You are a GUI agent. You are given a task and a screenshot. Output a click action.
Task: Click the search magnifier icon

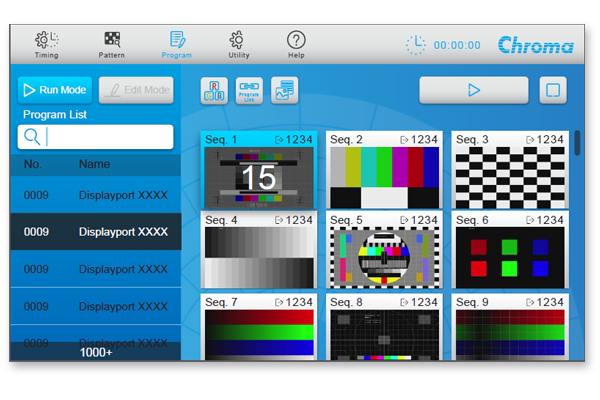(x=32, y=137)
